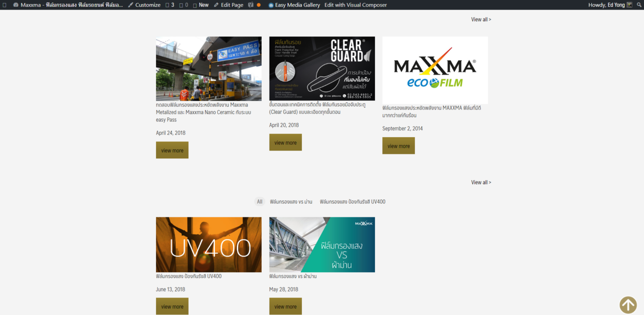Screen dimensions: 644x315
Task: Select the ป้องกันรังสี UV400 filter tab
Action: 353,202
